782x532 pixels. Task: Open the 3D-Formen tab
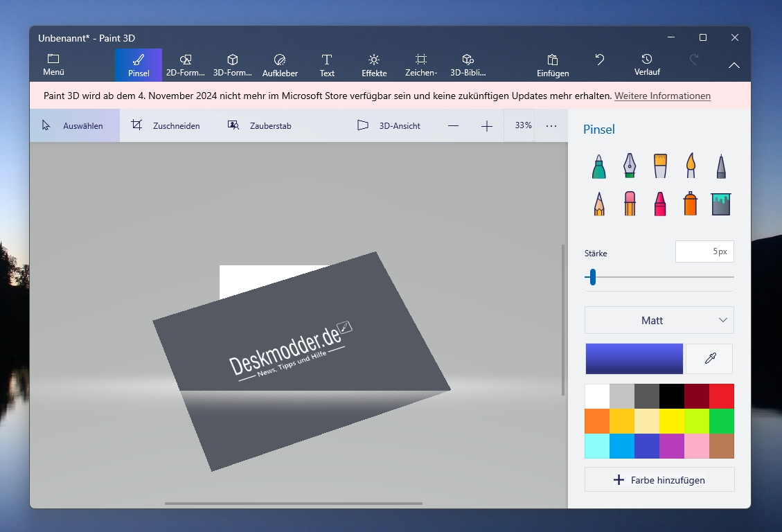click(x=233, y=65)
